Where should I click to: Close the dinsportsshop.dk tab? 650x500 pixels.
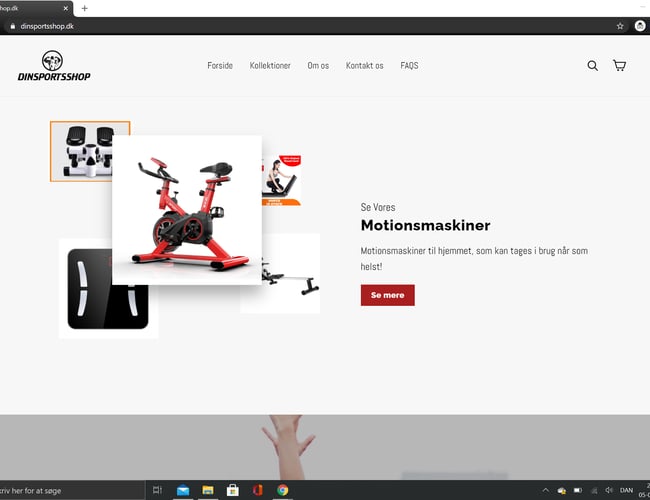point(66,8)
